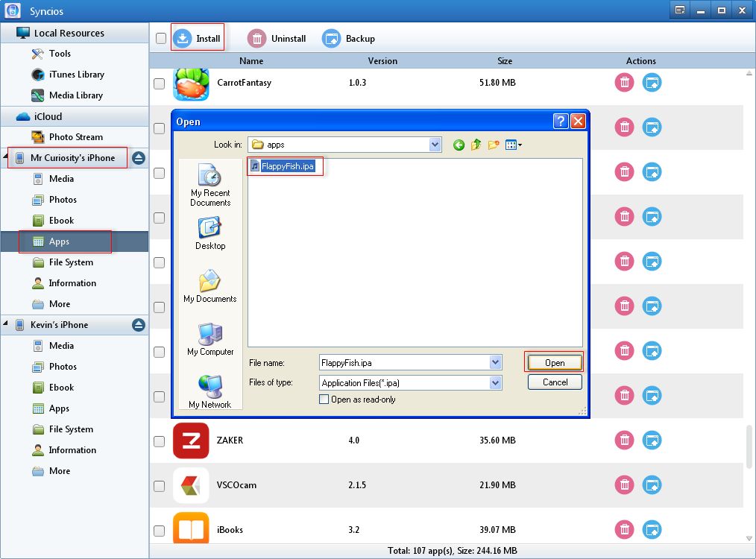
Task: Click the Help question mark in Open dialog
Action: click(x=561, y=121)
